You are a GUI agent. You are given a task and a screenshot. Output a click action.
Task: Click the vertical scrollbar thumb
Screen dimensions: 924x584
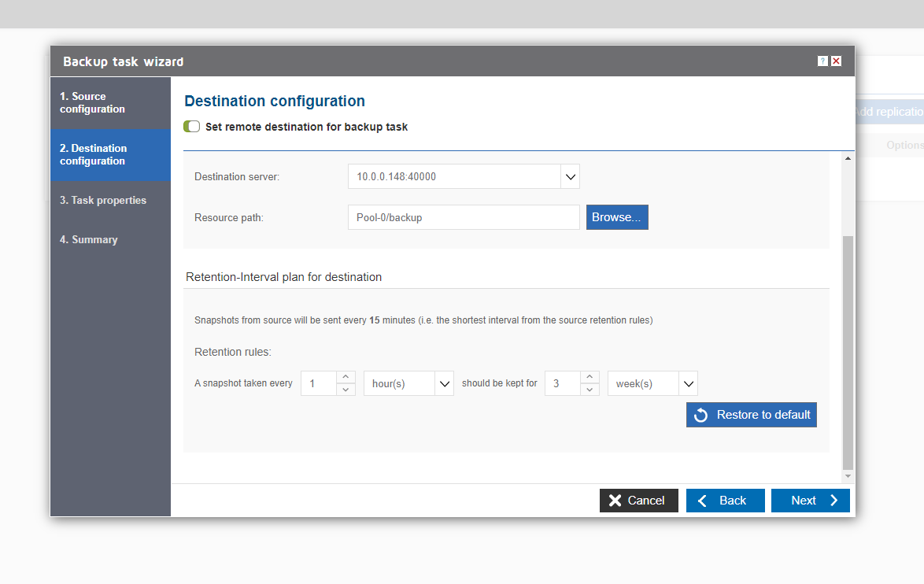[x=848, y=353]
